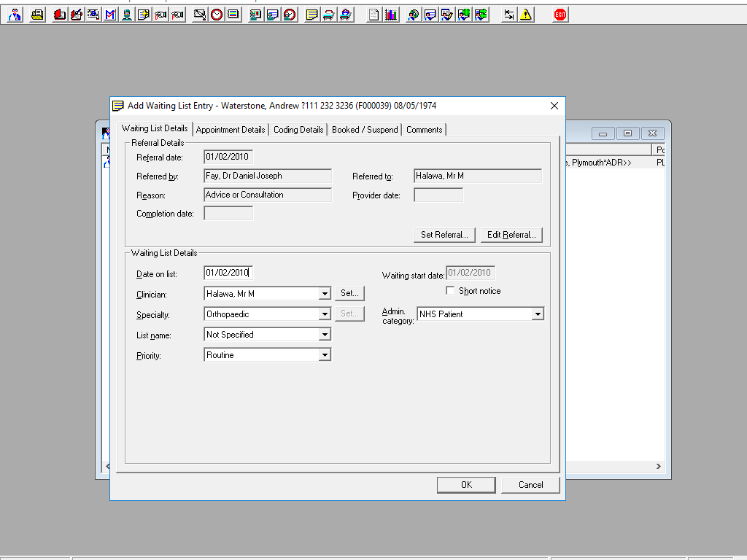Image resolution: width=747 pixels, height=560 pixels.
Task: Click the Referral Details group label
Action: point(158,143)
